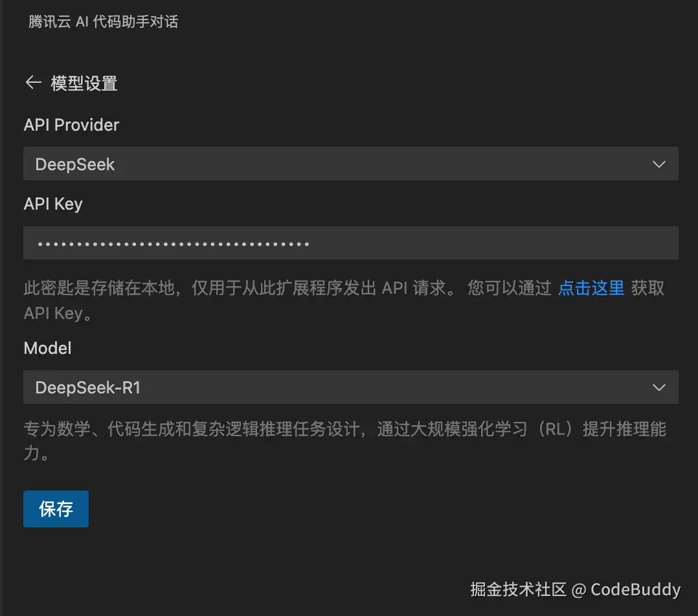Click the chevron in API Provider field
This screenshot has width=698, height=616.
(659, 164)
